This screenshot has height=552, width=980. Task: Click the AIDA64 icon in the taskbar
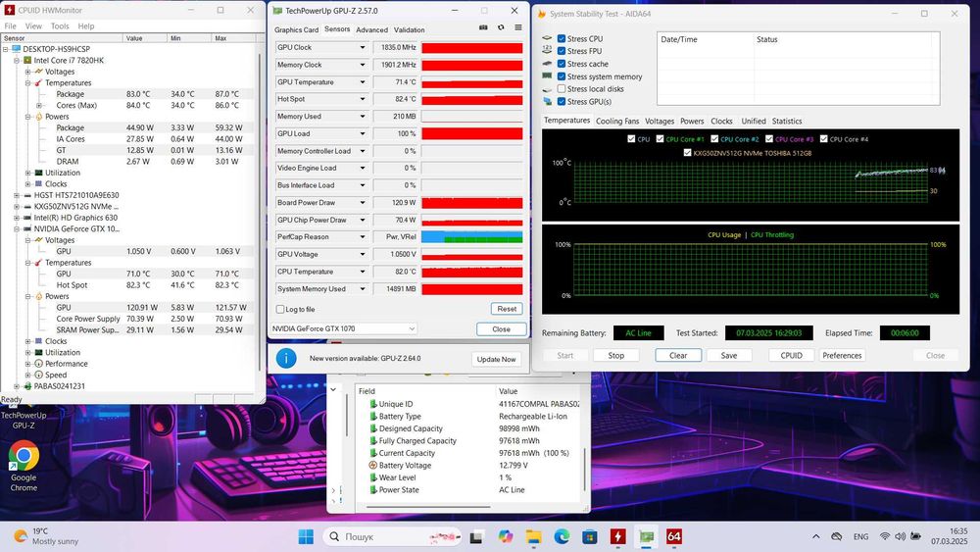[x=674, y=536]
